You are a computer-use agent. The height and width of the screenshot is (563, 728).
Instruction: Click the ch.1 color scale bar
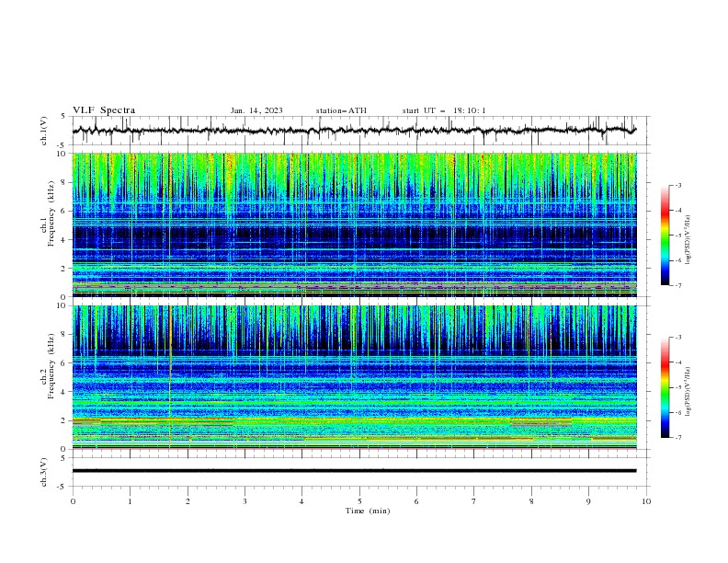point(665,235)
